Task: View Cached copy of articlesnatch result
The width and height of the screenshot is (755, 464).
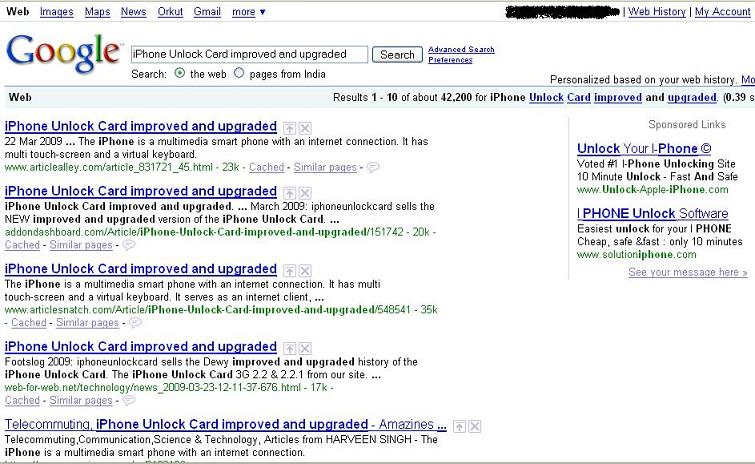Action: (29, 322)
